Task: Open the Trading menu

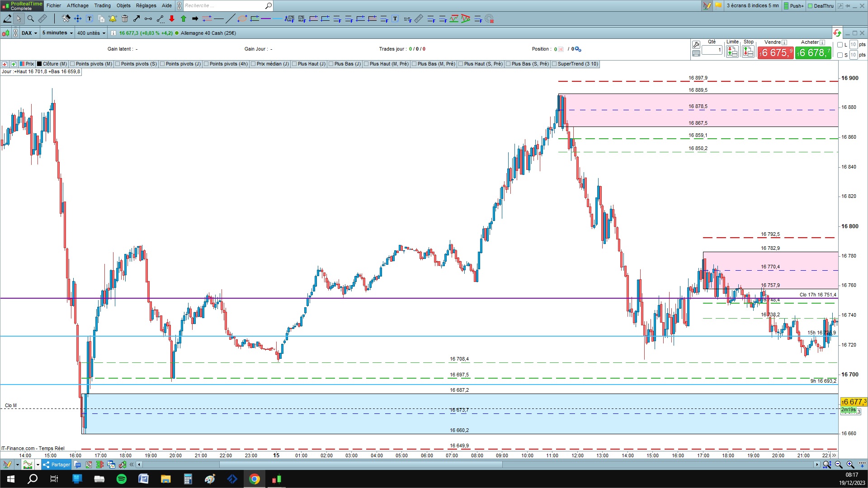Action: tap(102, 5)
